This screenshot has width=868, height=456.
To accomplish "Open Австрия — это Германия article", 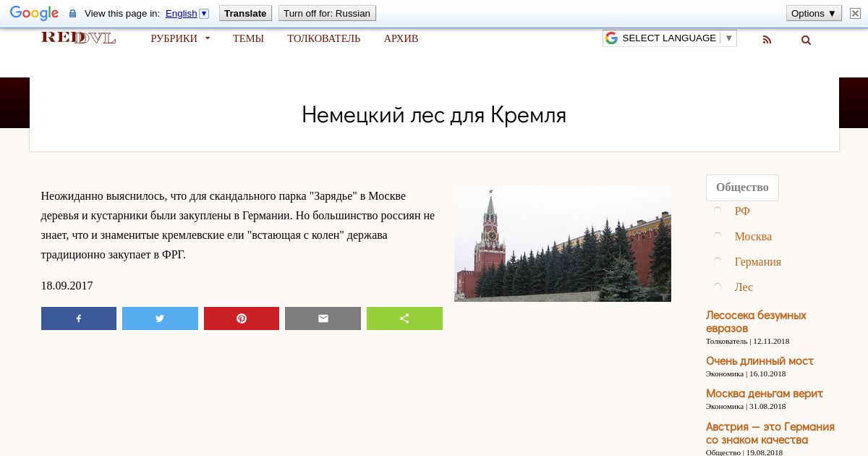I will (770, 433).
